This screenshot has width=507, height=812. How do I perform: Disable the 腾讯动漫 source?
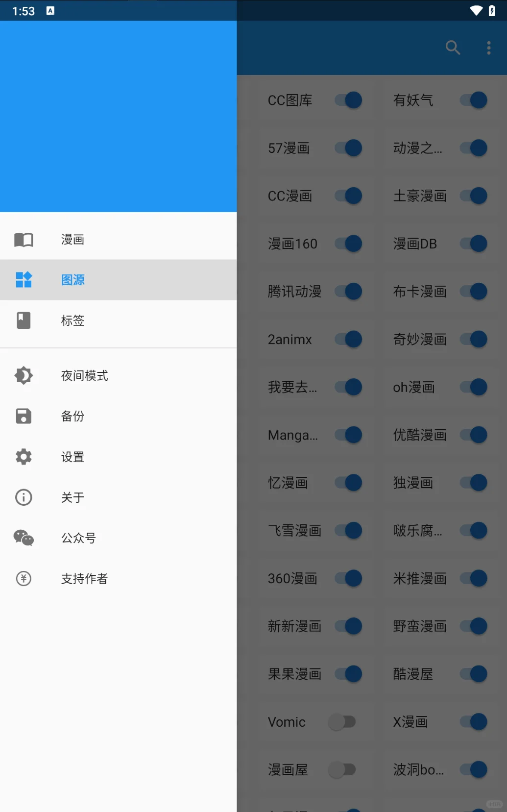tap(348, 292)
